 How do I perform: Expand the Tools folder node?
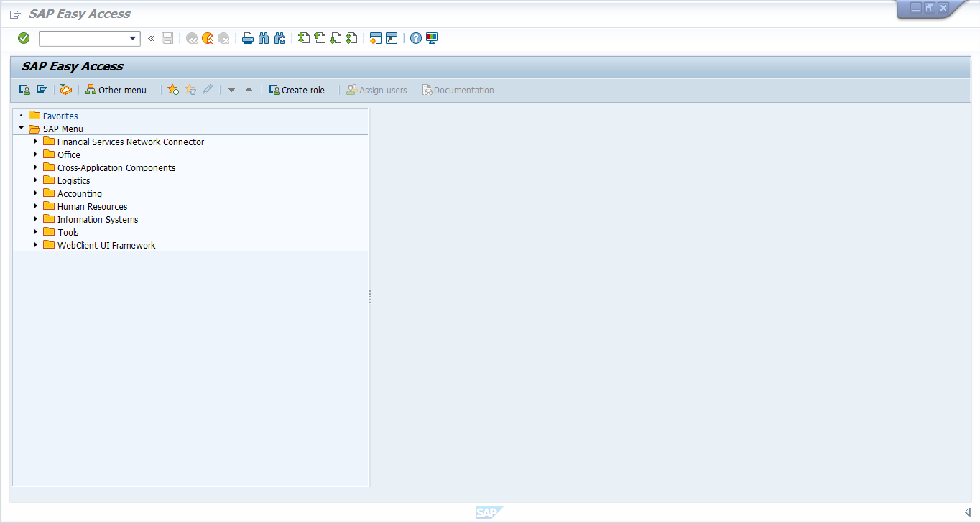[x=35, y=232]
